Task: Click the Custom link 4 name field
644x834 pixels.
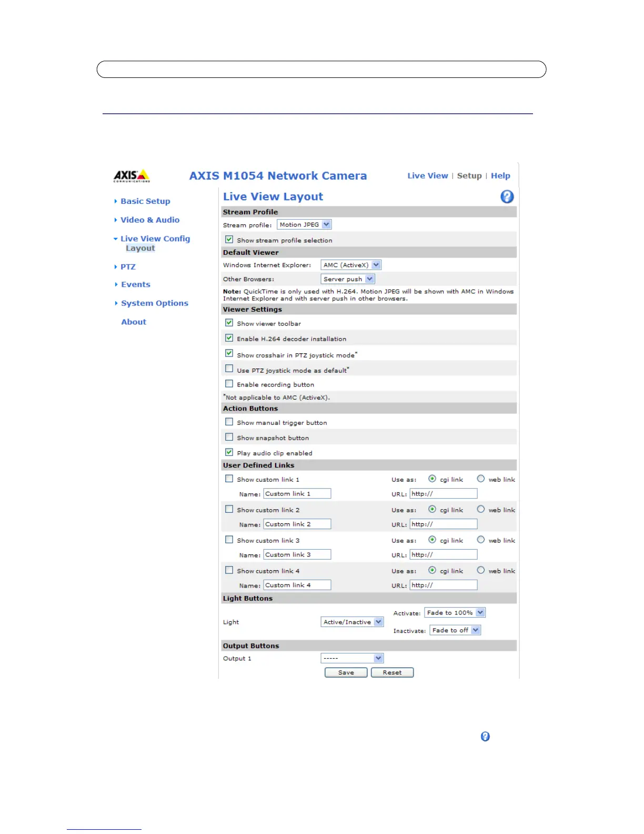Action: [x=297, y=585]
